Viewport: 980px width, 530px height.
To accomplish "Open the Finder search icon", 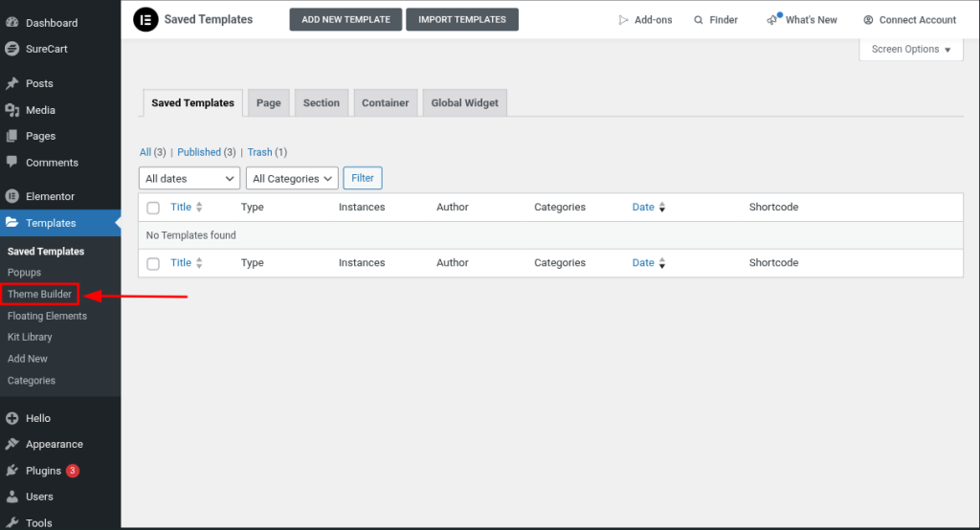I will pyautogui.click(x=699, y=20).
